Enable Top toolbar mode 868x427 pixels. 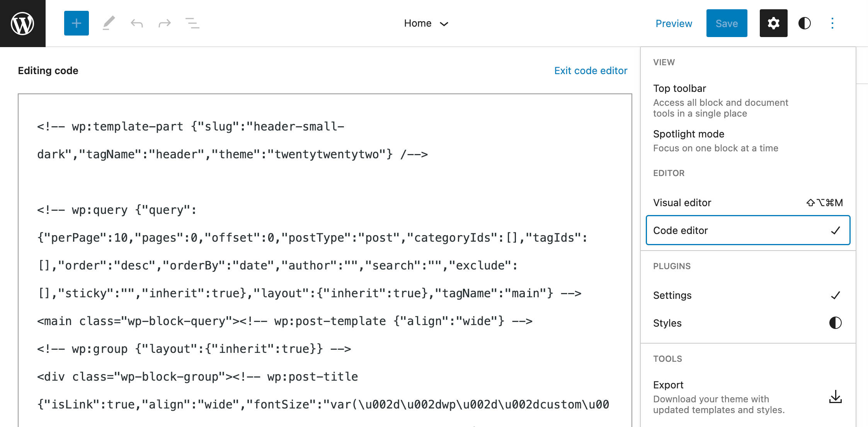click(679, 88)
